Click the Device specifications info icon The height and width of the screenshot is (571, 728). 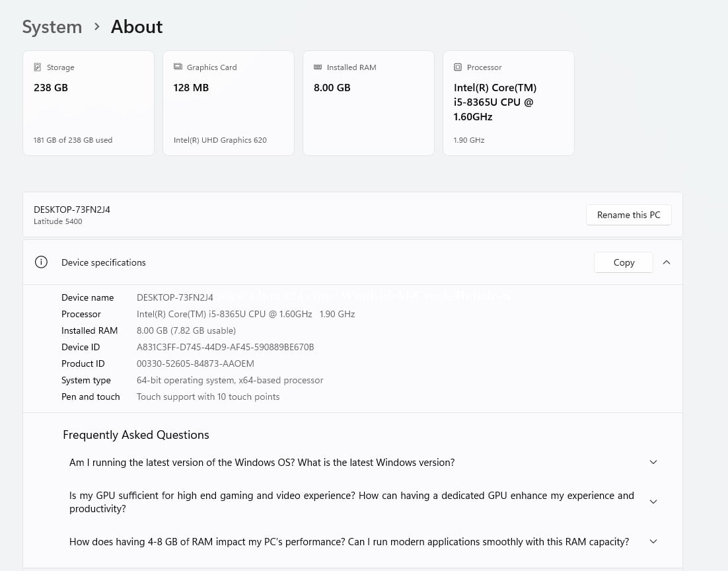(41, 262)
